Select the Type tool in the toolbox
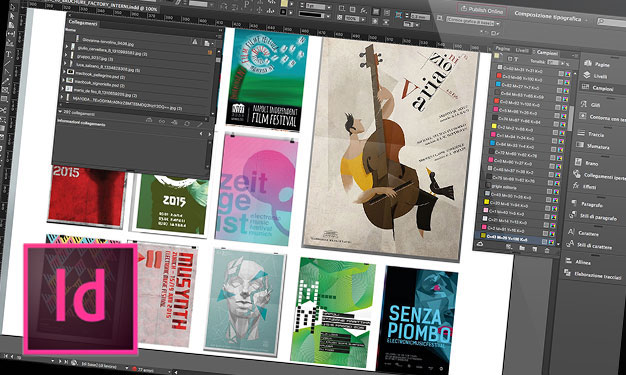 click(x=8, y=54)
